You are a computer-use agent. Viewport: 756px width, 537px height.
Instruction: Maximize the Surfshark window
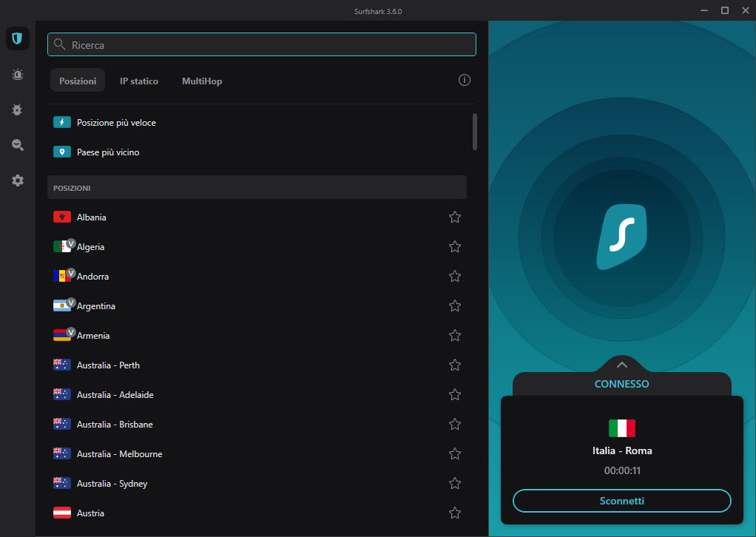[725, 10]
